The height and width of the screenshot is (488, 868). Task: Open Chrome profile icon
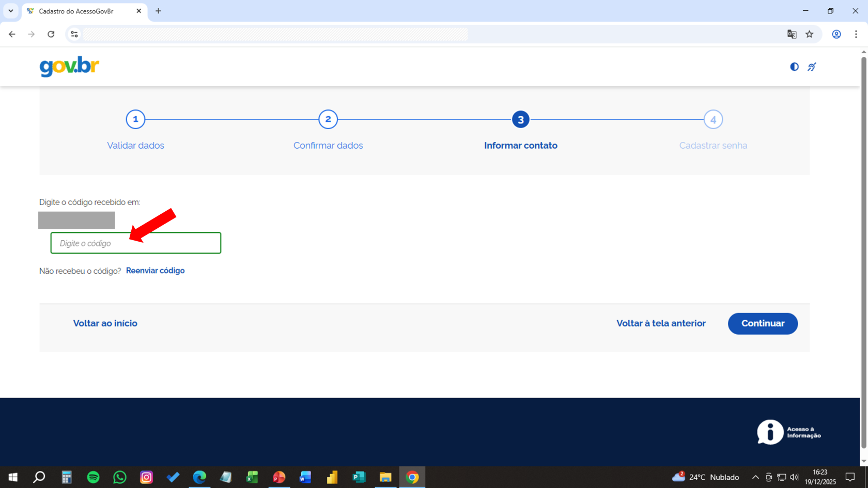pos(836,34)
